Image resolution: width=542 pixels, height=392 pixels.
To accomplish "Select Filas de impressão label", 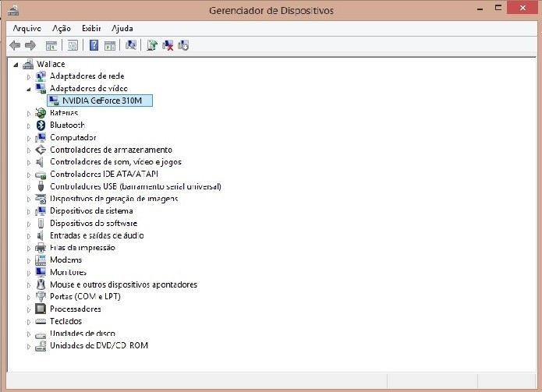I will coord(82,248).
